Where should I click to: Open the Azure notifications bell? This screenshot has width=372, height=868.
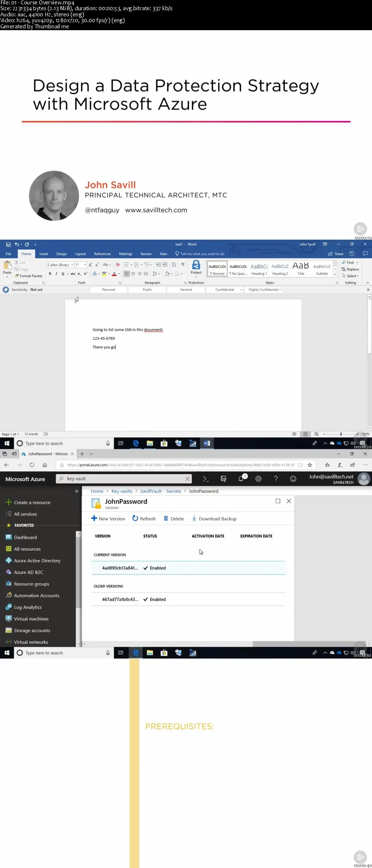[x=241, y=479]
